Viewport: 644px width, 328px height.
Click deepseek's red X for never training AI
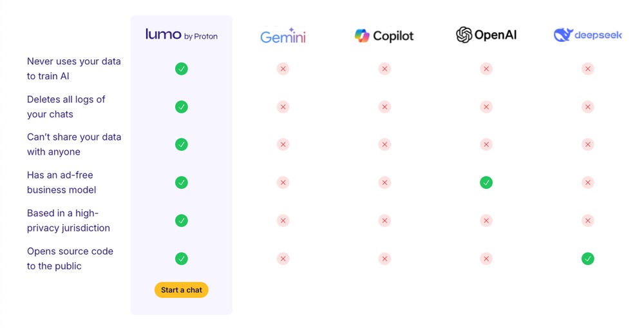point(588,69)
